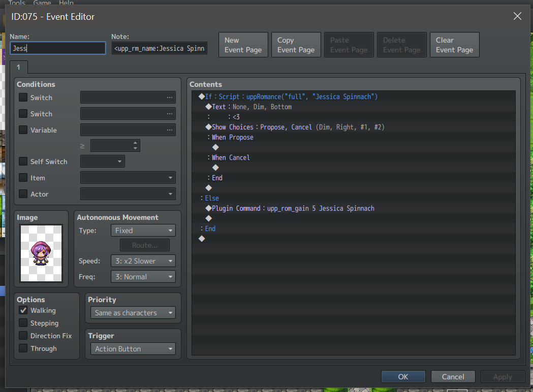
Task: Select the Plugin Command upp_rom_gain line
Action: click(x=353, y=208)
